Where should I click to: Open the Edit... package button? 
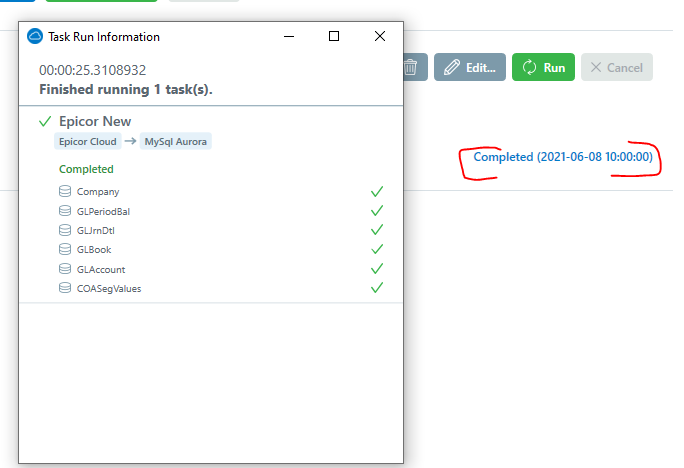(470, 67)
